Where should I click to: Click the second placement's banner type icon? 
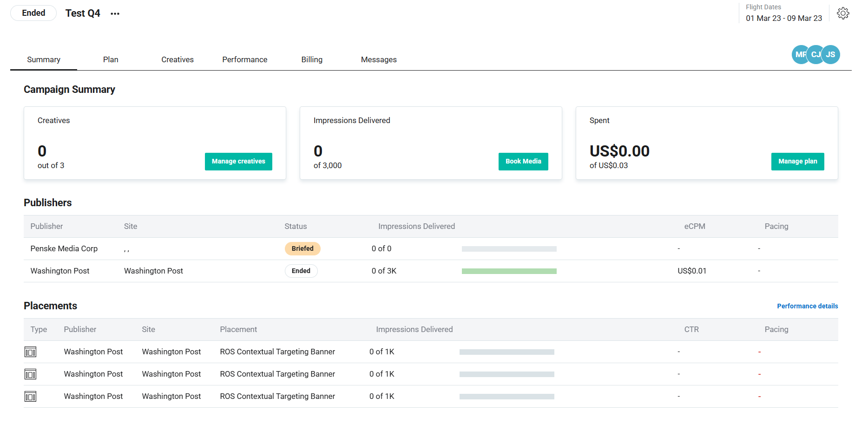30,374
